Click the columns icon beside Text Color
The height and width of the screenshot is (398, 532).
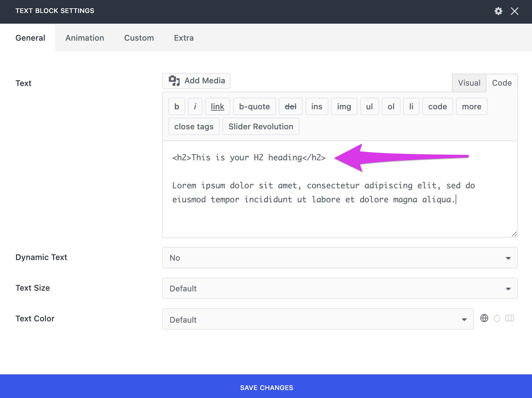(x=510, y=318)
